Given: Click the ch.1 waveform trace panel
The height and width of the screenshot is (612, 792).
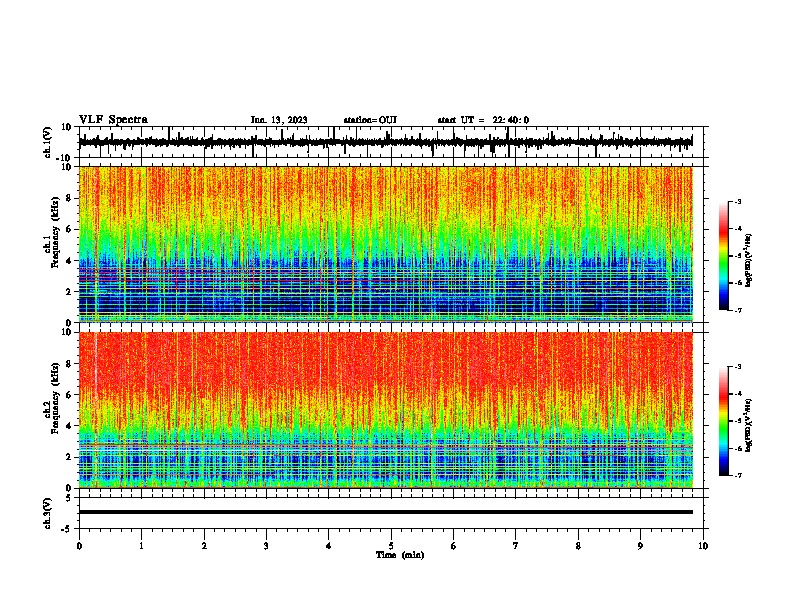Looking at the screenshot, I should point(390,142).
